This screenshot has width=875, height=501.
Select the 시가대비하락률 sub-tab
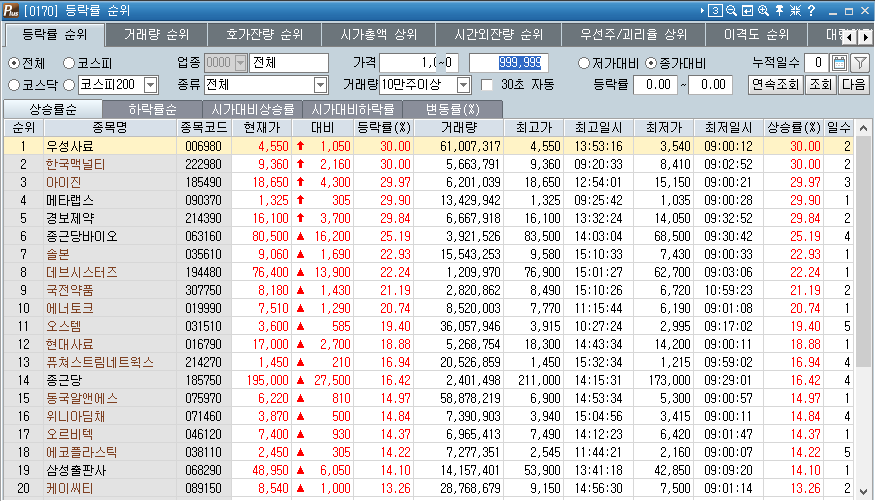(x=353, y=109)
